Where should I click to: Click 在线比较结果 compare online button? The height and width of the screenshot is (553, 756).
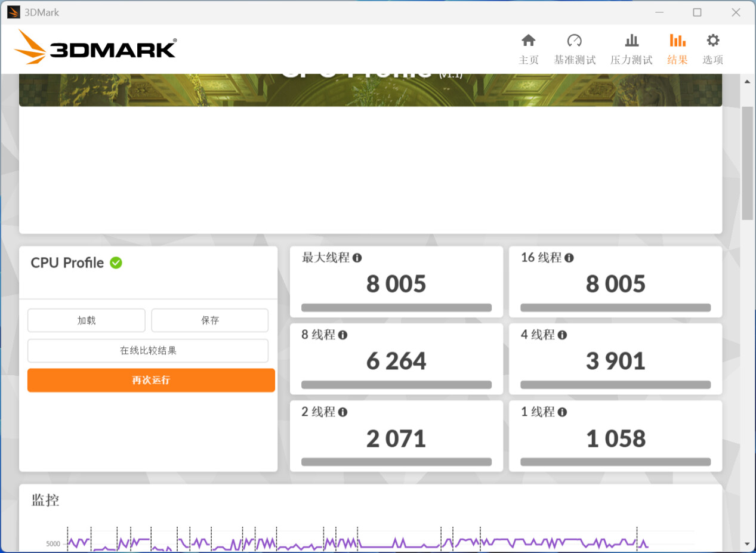coord(148,351)
